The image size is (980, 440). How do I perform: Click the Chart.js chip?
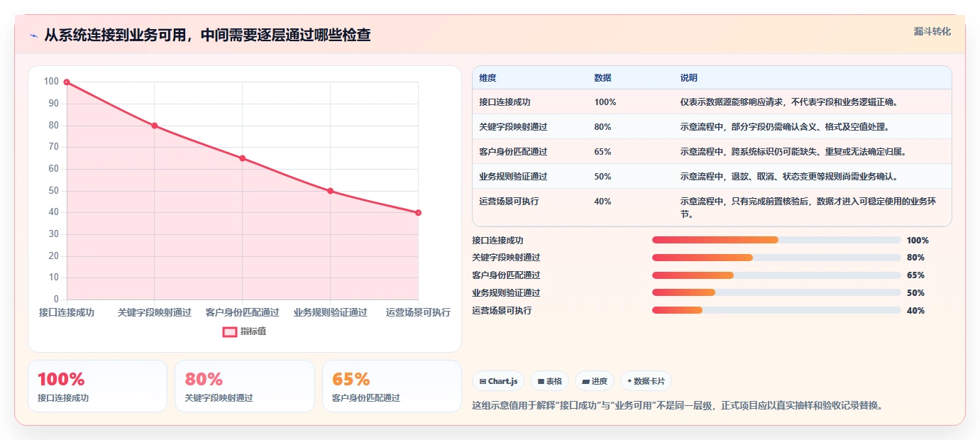(498, 381)
